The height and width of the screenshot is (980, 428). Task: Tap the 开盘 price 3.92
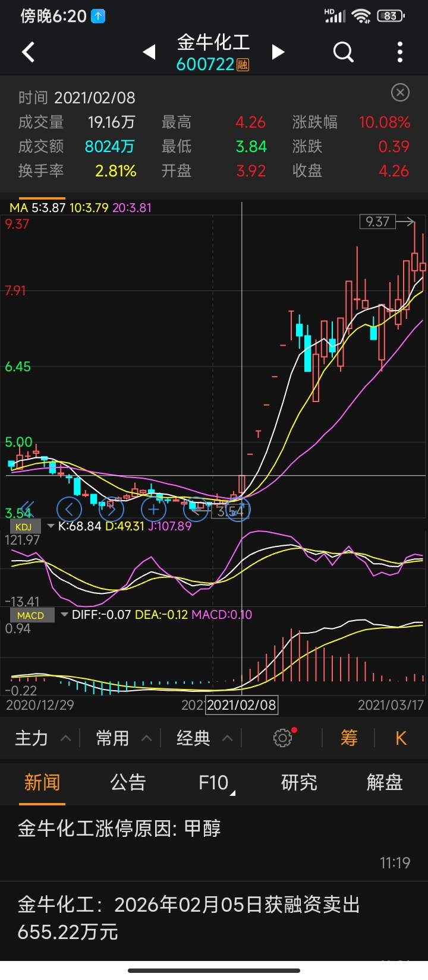point(251,171)
